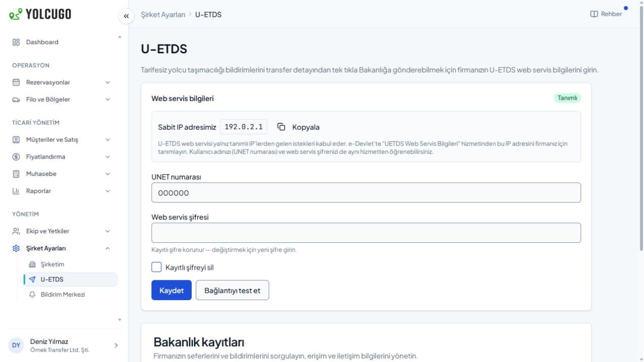The image size is (644, 362).
Task: Open the Rehber guide link
Action: click(x=606, y=14)
